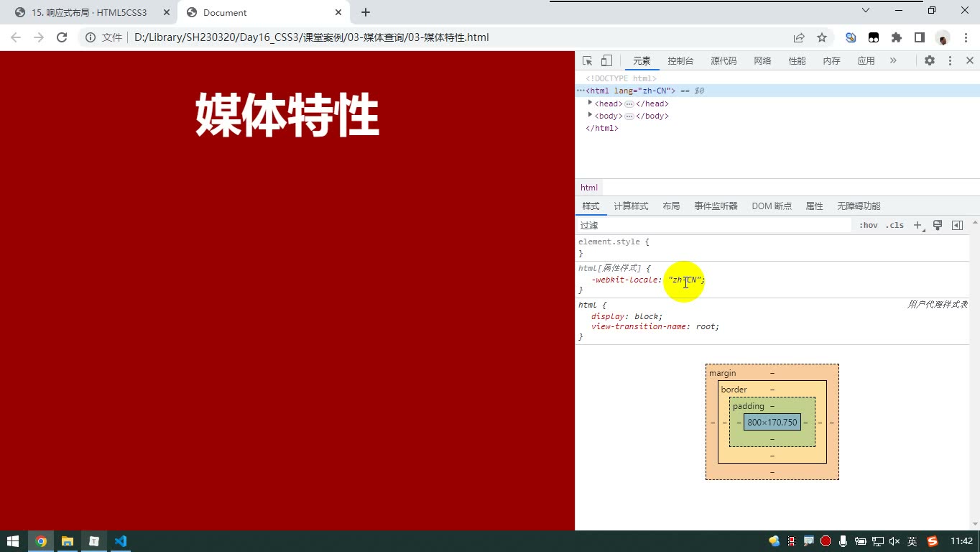Open Windows Start menu
980x552 pixels.
(x=13, y=541)
